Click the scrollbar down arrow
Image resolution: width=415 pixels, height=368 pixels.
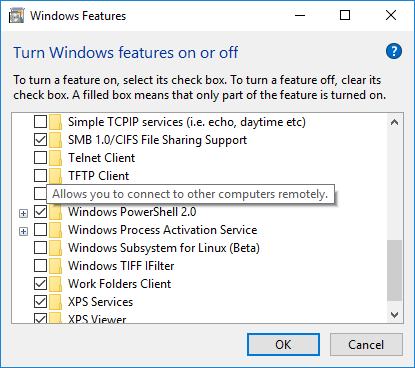click(395, 315)
